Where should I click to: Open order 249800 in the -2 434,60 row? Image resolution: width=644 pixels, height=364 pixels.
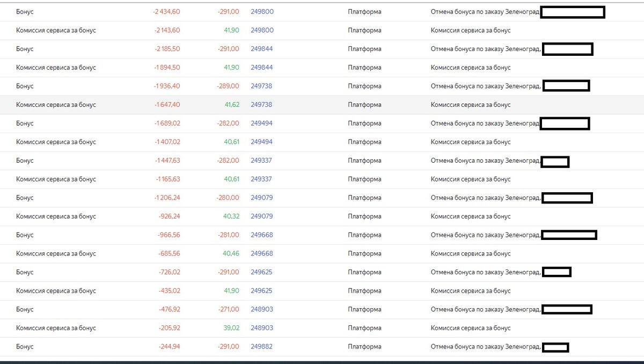click(262, 12)
